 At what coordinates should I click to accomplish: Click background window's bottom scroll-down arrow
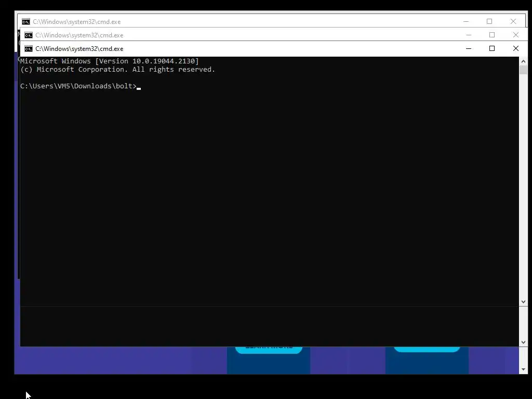coord(523,369)
